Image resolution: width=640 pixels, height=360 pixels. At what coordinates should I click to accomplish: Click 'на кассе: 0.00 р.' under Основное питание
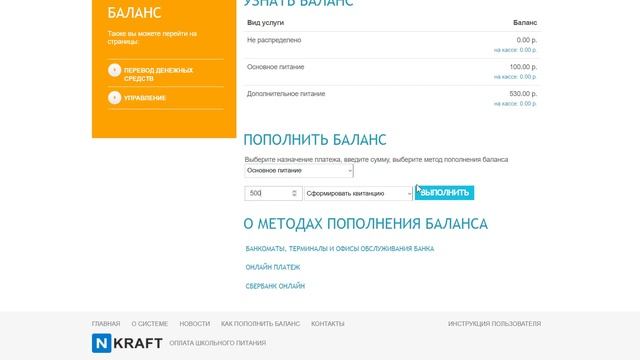tap(515, 77)
